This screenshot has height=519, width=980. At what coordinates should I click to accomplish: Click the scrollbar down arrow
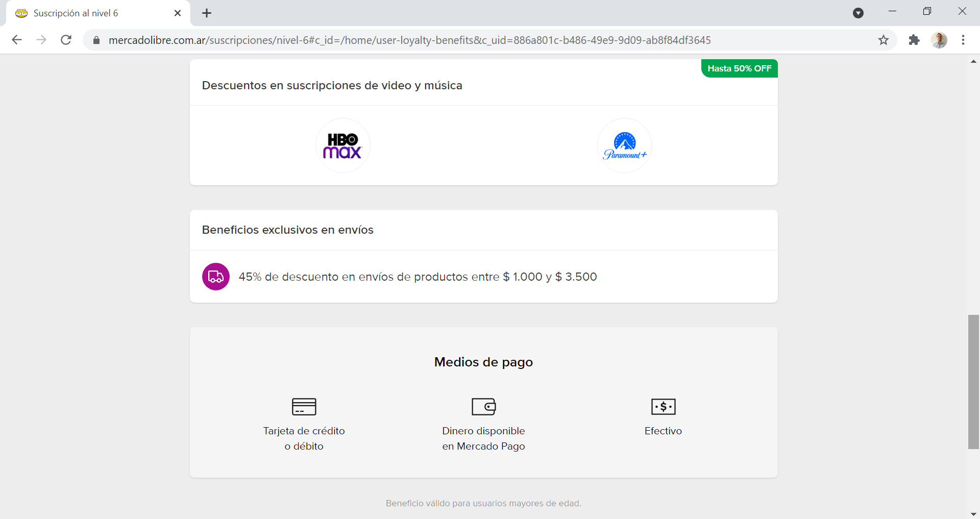coord(973,514)
